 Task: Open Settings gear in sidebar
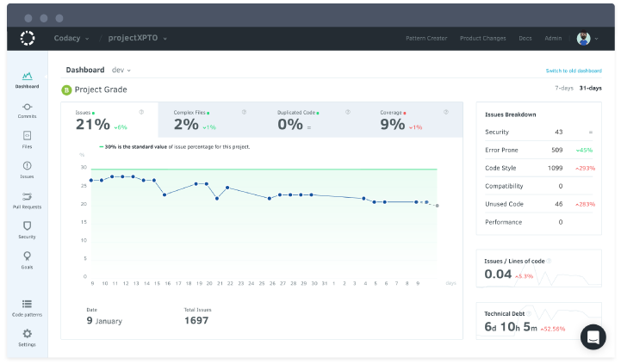click(x=27, y=336)
